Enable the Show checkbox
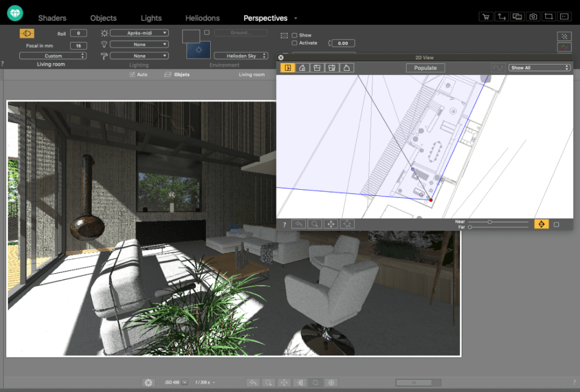 click(295, 35)
